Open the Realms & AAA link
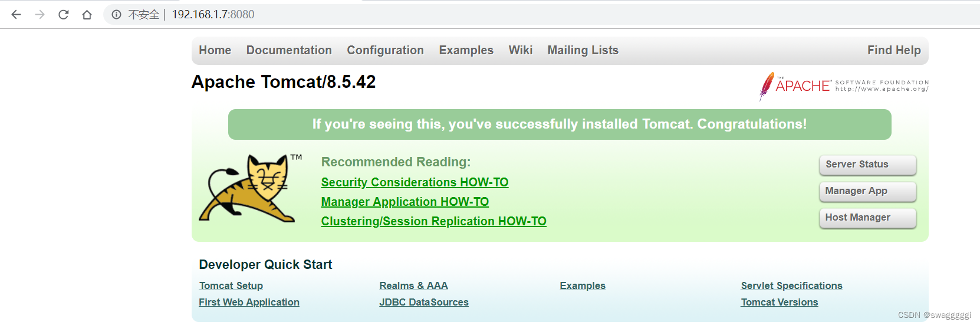Screen dimensions: 980x325 pos(413,286)
